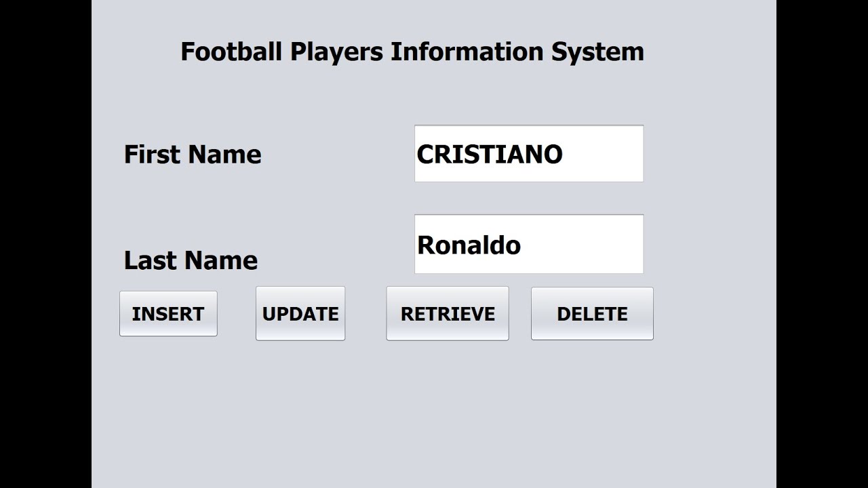Click the Ronaldo text in Last Name field

click(x=469, y=245)
